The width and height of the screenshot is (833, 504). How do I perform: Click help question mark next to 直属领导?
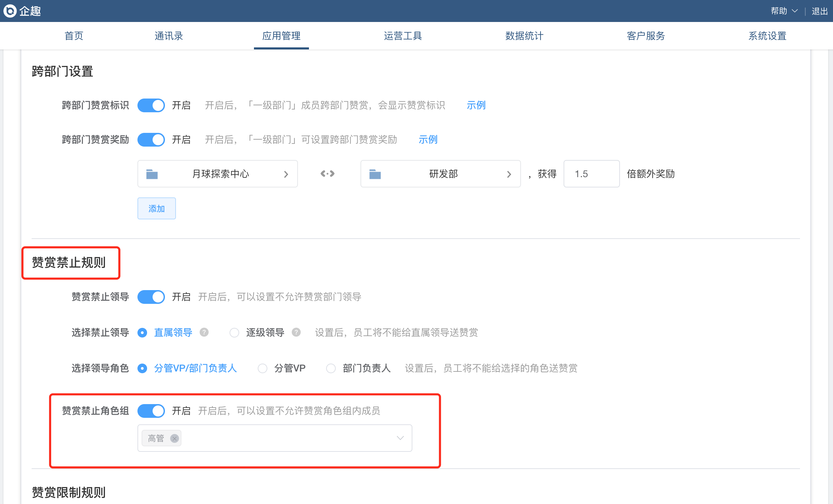click(x=204, y=332)
